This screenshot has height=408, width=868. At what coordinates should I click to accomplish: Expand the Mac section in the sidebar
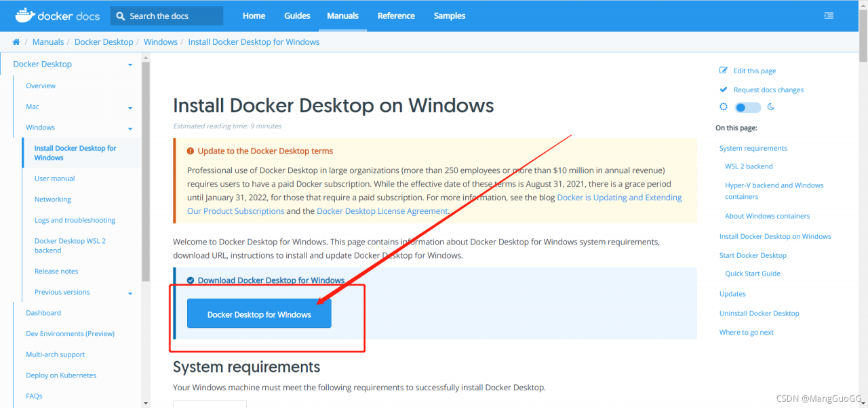click(x=130, y=107)
